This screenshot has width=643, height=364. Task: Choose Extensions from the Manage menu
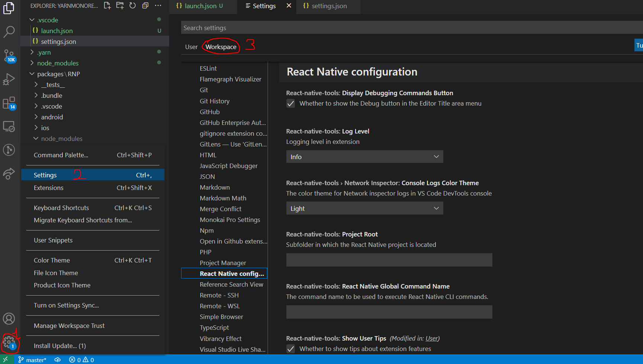(x=93, y=188)
